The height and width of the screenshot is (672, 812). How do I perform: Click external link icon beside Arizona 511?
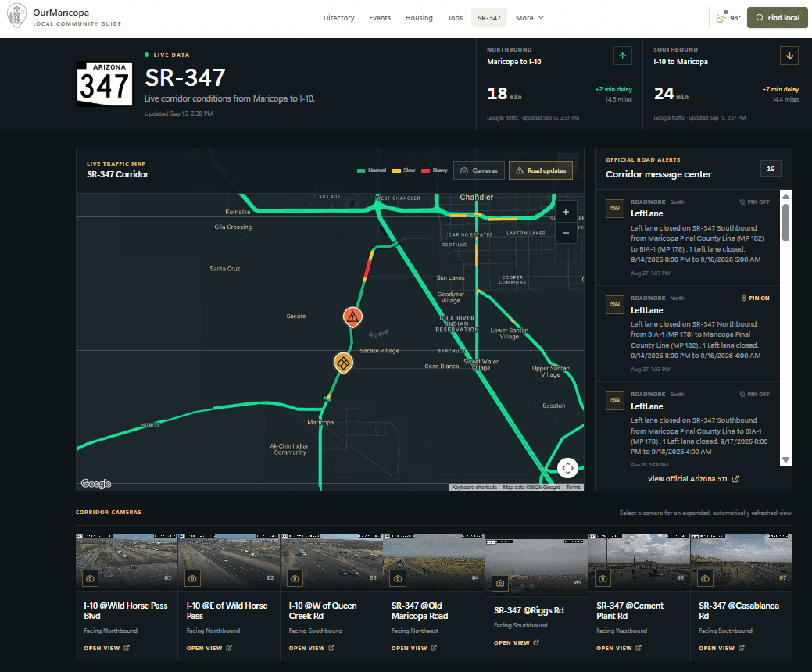[x=735, y=479]
